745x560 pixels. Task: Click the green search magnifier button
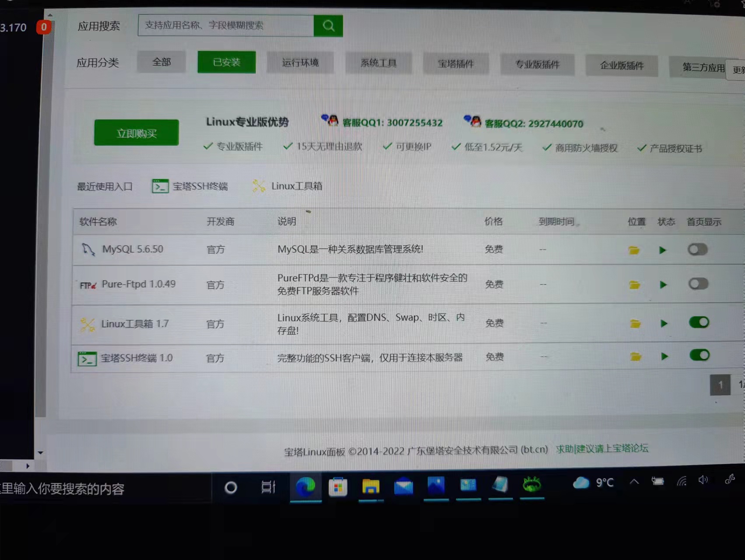pos(328,26)
